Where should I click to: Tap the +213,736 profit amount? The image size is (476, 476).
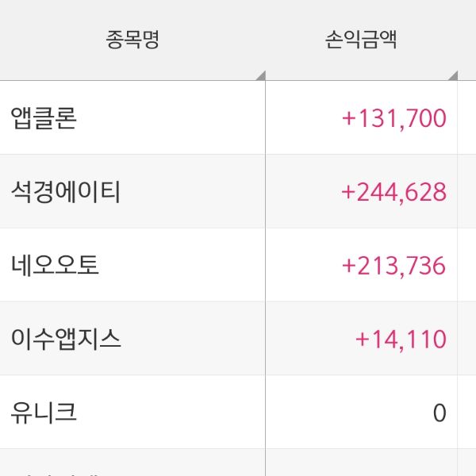394,265
